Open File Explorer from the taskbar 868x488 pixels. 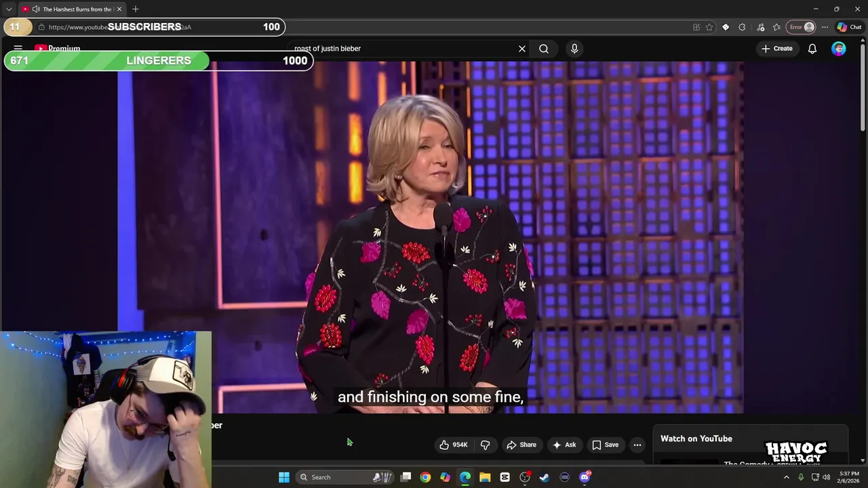click(x=485, y=477)
